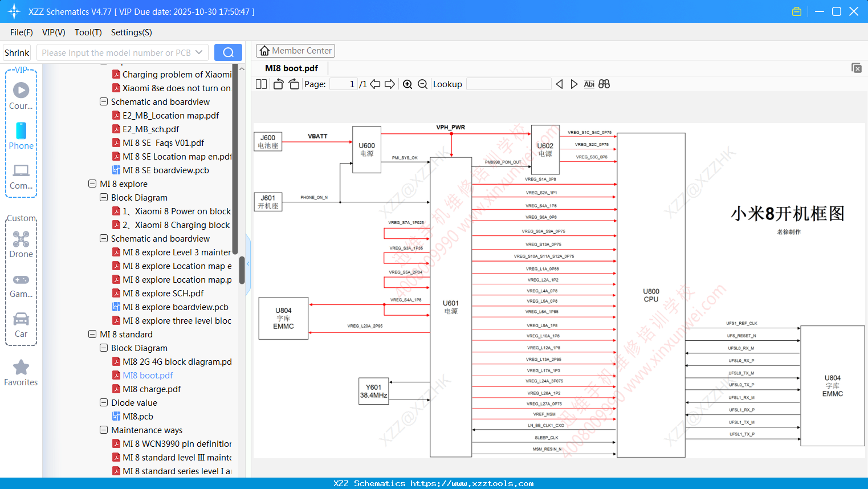Open the File(F) menu
The height and width of the screenshot is (489, 868).
pyautogui.click(x=22, y=32)
